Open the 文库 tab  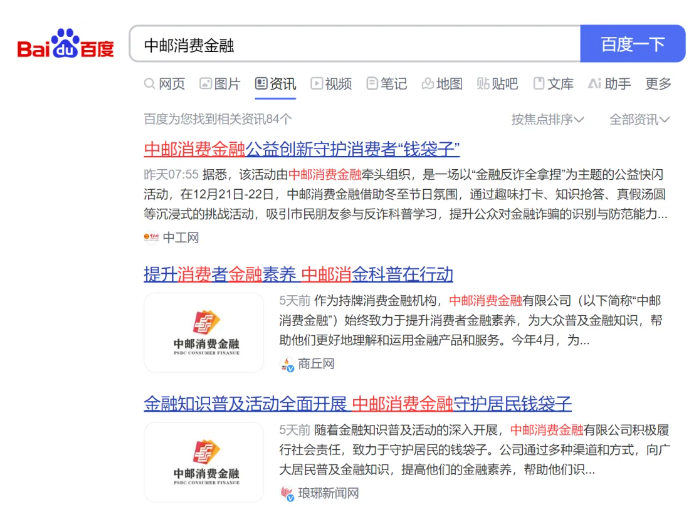(553, 83)
